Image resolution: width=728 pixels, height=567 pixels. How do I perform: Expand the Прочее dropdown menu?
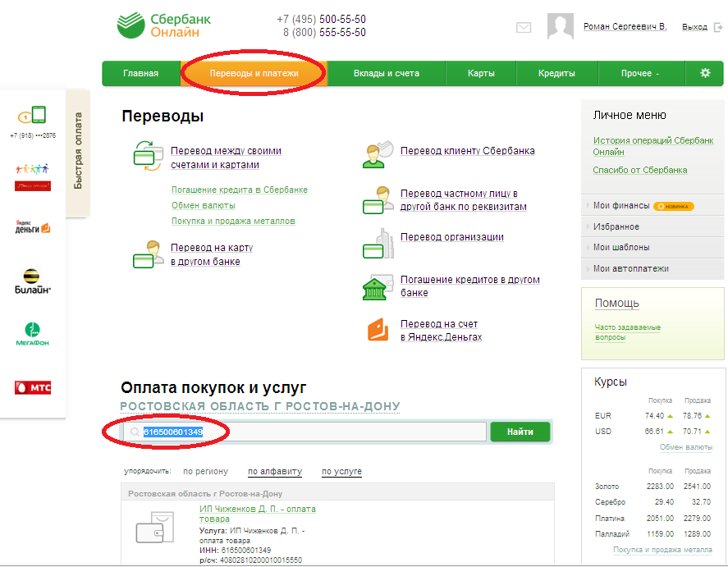639,73
